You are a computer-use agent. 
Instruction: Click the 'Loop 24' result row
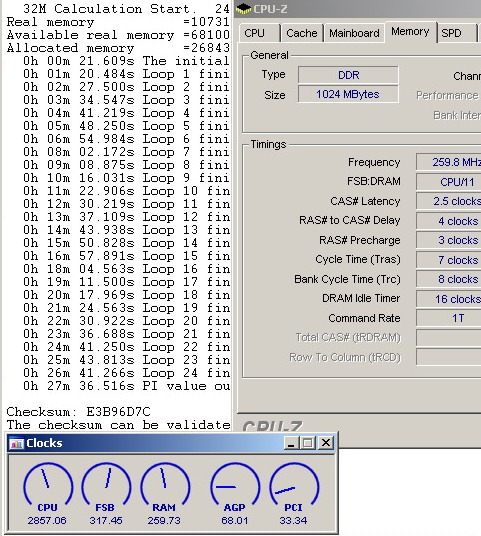point(126,373)
